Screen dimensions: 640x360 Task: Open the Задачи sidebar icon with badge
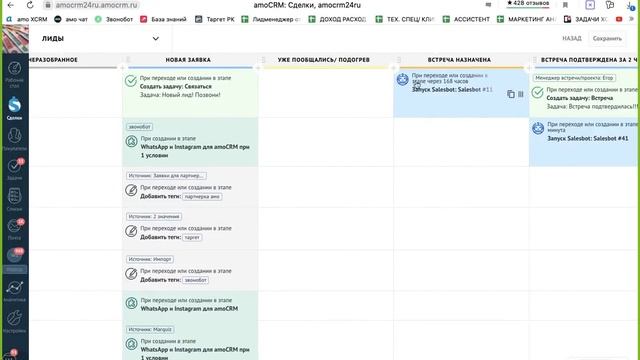point(14,169)
